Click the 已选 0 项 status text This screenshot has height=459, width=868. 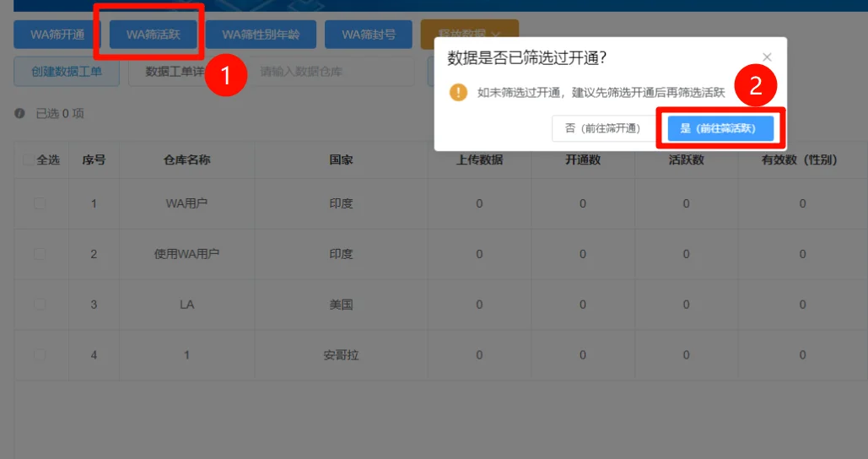point(60,114)
